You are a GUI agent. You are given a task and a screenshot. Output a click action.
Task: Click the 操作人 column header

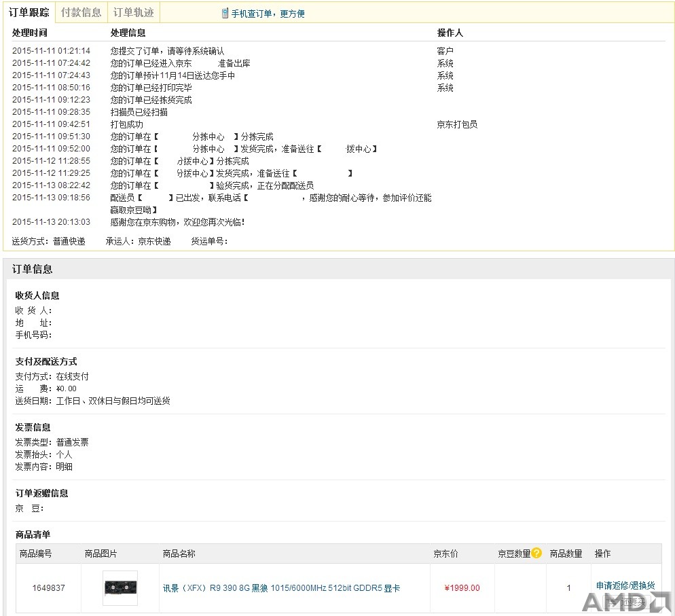tap(450, 33)
